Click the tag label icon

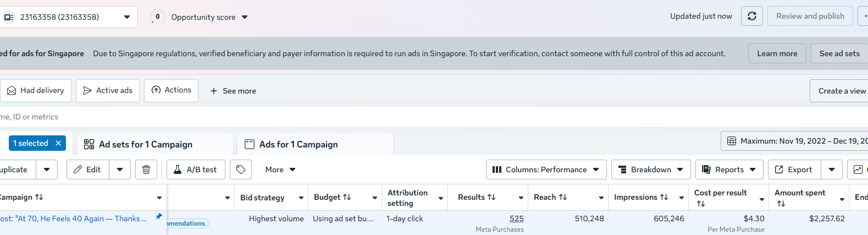coord(241,170)
